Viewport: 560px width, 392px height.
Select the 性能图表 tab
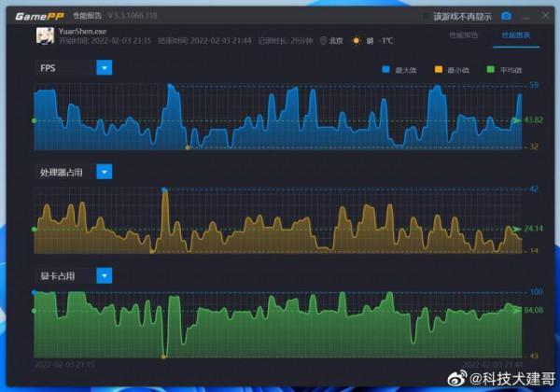click(514, 35)
